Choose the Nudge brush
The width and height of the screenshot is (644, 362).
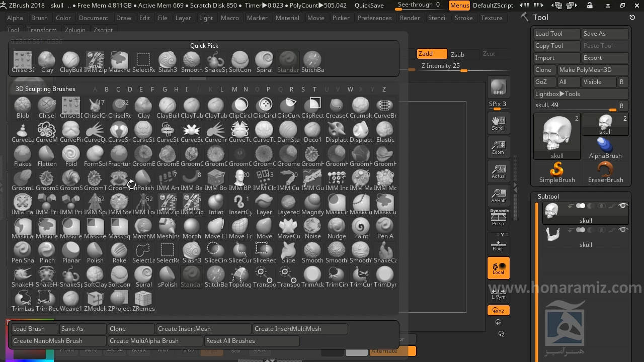click(337, 229)
